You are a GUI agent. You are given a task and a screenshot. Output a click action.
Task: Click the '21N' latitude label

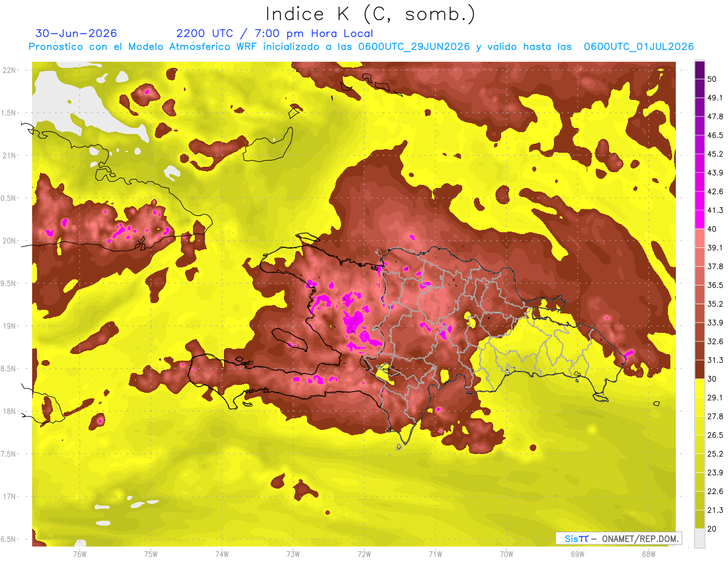(x=9, y=155)
